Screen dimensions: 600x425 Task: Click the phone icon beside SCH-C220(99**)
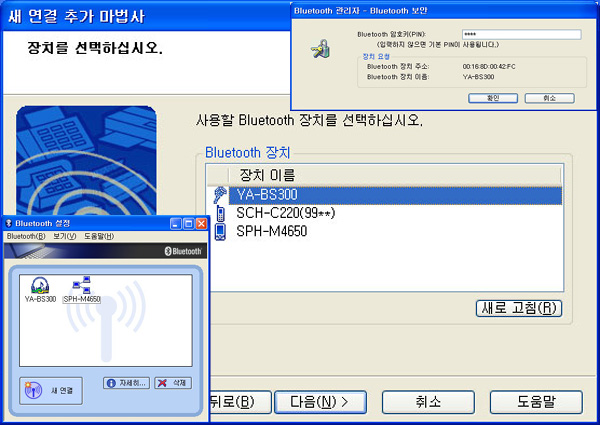220,213
